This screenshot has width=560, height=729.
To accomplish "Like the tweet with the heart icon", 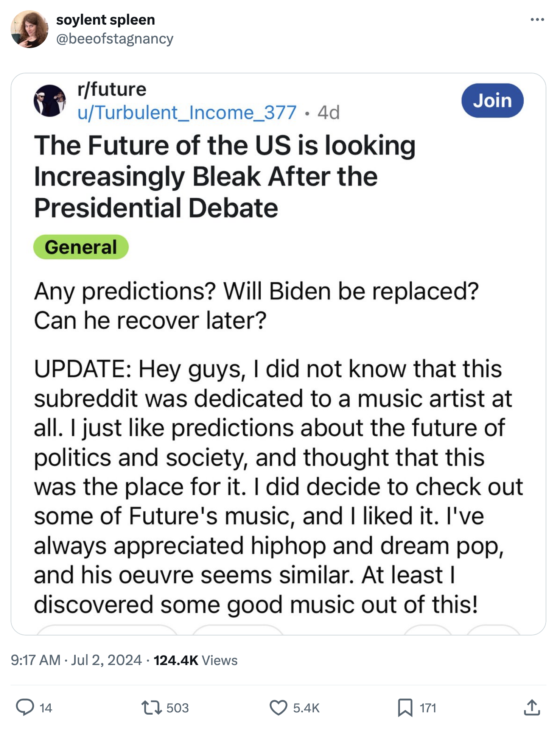I will click(x=278, y=707).
